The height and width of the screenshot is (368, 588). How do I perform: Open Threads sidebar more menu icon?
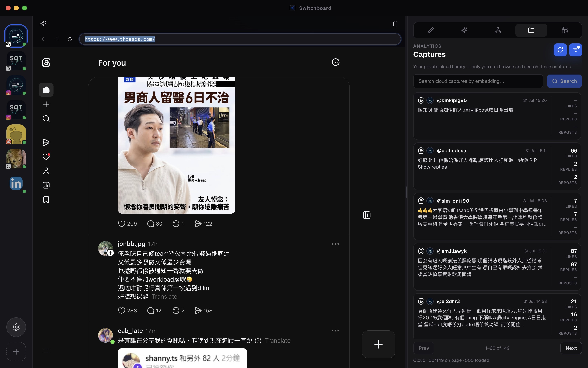coord(46,350)
